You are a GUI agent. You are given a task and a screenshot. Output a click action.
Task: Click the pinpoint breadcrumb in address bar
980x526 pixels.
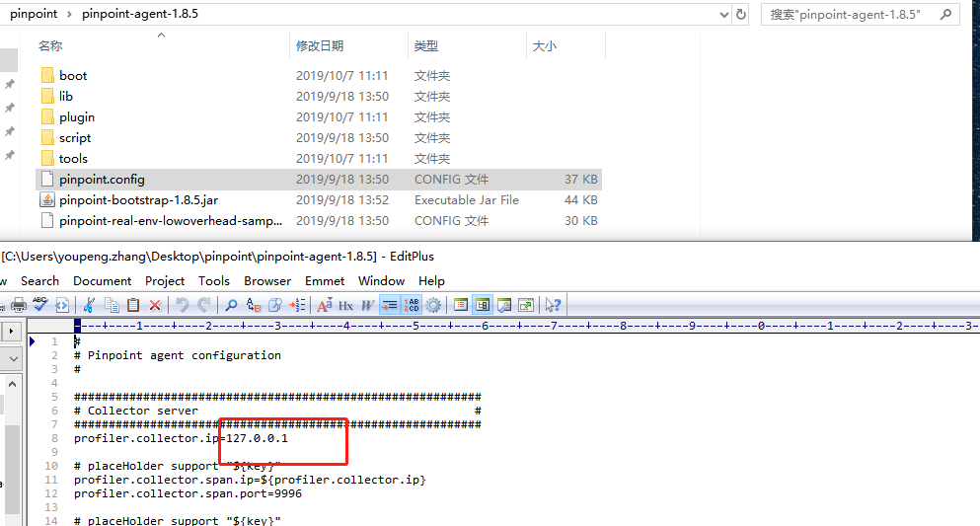34,14
